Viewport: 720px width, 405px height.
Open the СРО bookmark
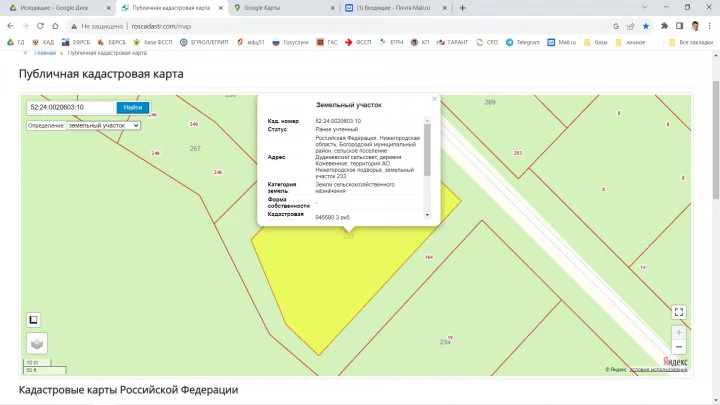pyautogui.click(x=487, y=42)
